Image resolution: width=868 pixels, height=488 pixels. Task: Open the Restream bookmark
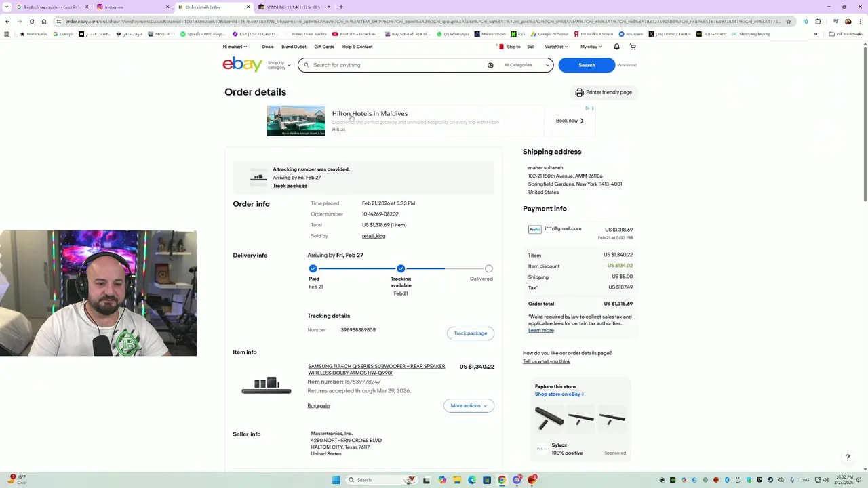tap(630, 34)
